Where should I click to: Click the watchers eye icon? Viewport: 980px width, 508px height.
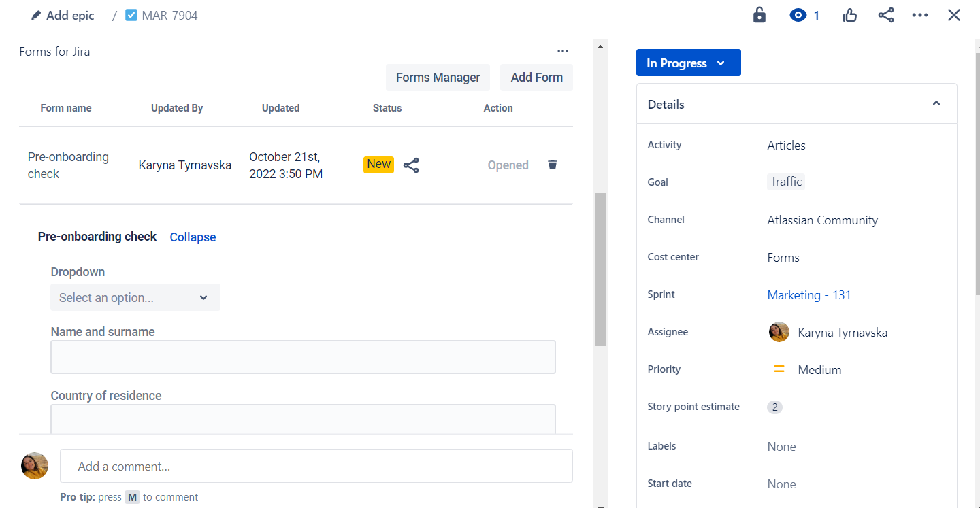tap(798, 14)
